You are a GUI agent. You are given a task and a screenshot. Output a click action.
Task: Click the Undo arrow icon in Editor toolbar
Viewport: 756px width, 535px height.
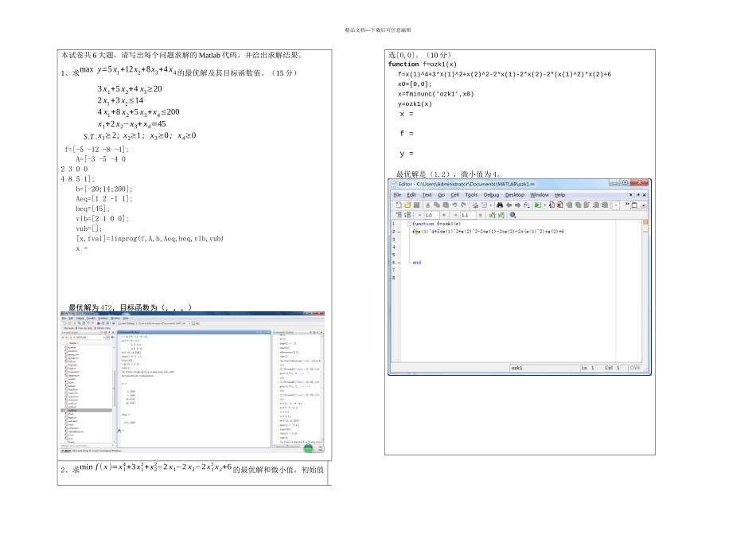tap(454, 205)
